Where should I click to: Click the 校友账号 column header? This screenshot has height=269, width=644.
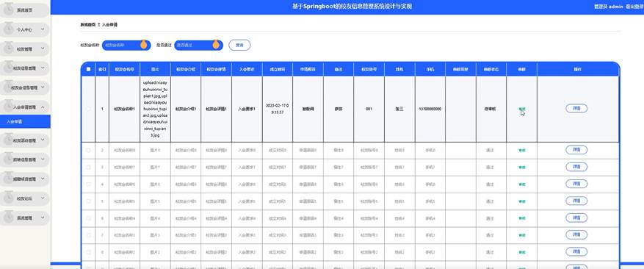pos(369,70)
